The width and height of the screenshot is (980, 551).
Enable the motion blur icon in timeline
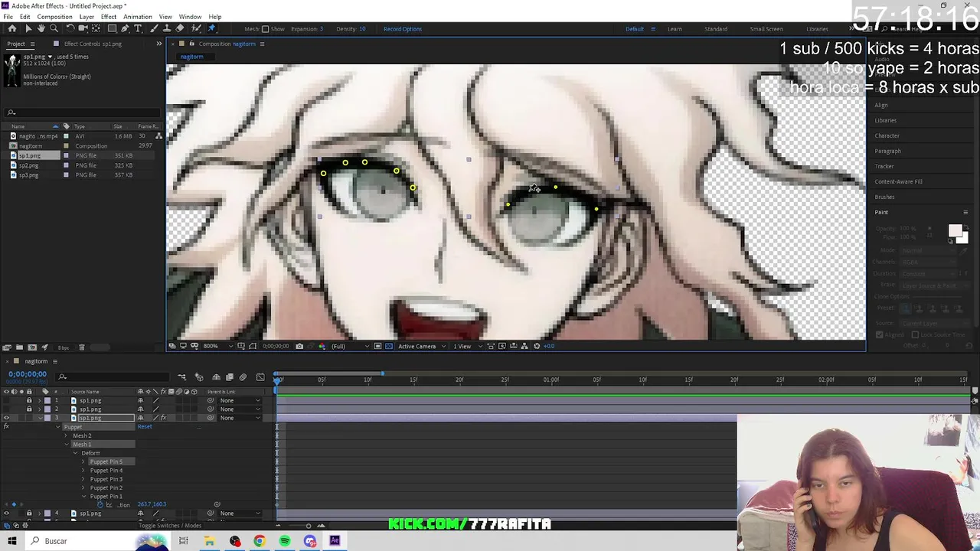coord(243,377)
